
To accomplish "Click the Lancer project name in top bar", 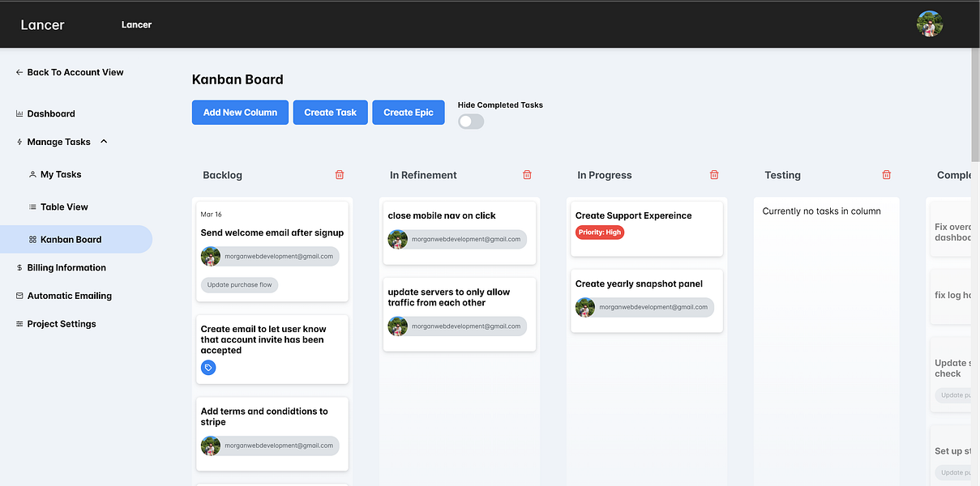I will click(137, 24).
